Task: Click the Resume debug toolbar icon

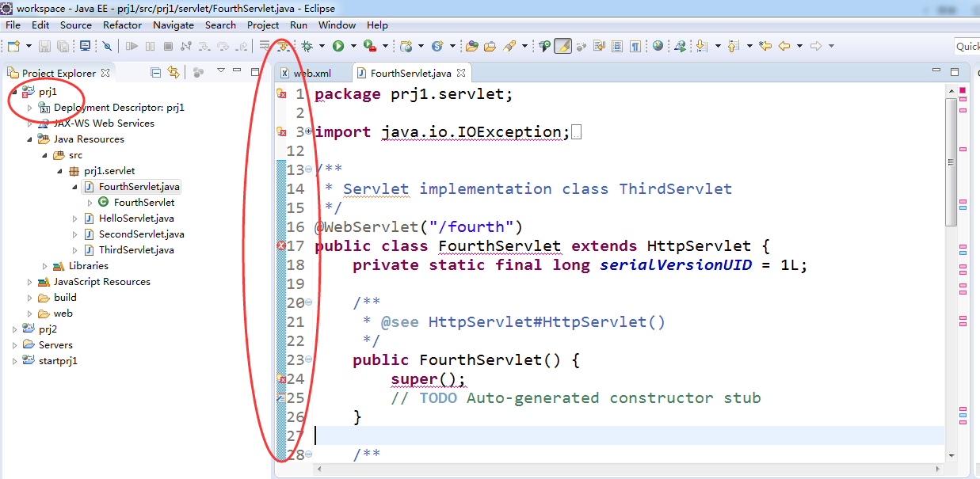Action: click(132, 46)
